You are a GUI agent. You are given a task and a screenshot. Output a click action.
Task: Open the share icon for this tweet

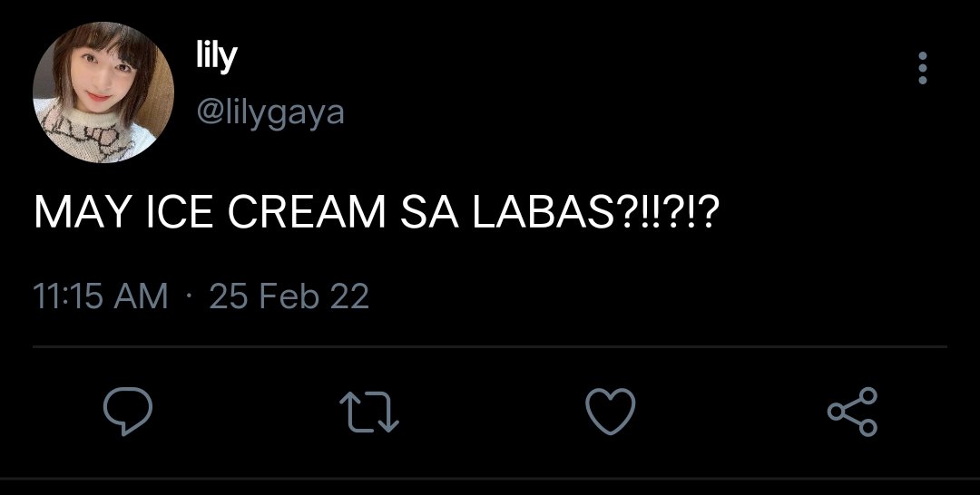852,411
